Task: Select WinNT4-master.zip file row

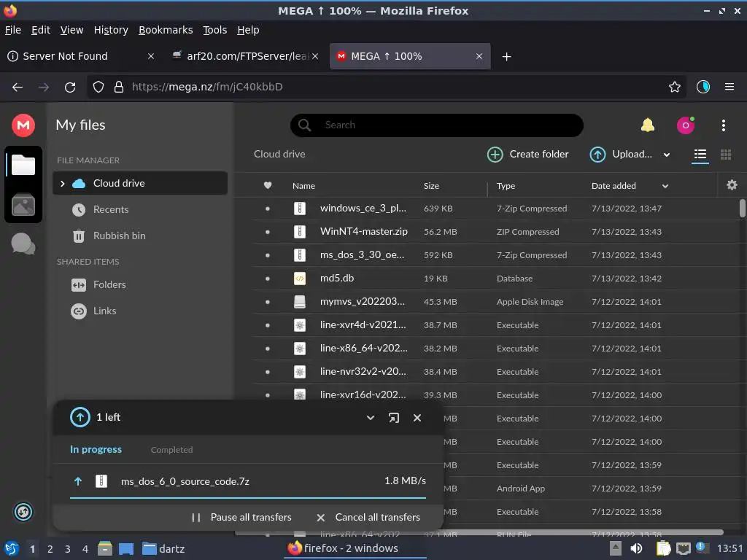Action: (494, 231)
